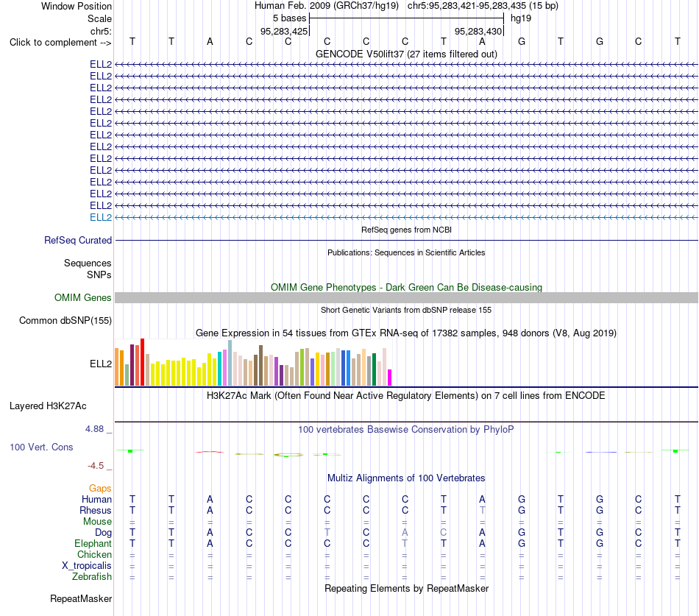
Task: Select the 95,283,425 coordinate marker
Action: coord(284,31)
